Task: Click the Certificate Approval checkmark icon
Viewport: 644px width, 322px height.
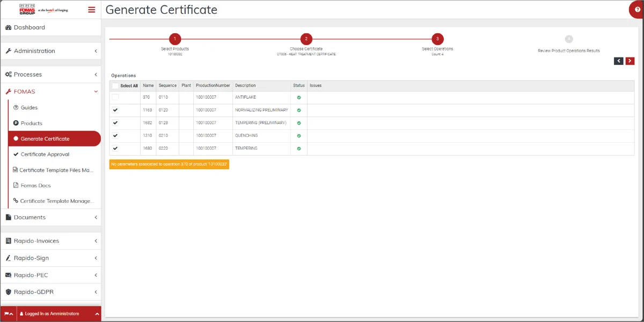Action: pyautogui.click(x=16, y=154)
